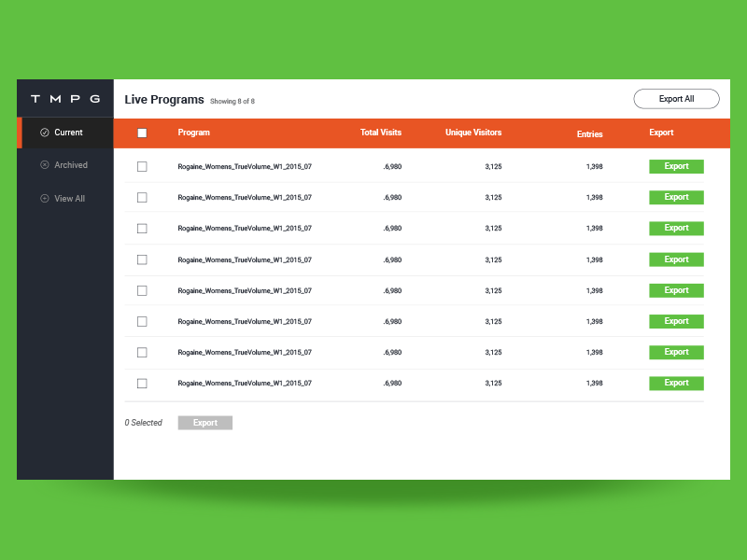Click the fifth row's Export button
Viewport: 747px width, 560px height.
pos(676,290)
